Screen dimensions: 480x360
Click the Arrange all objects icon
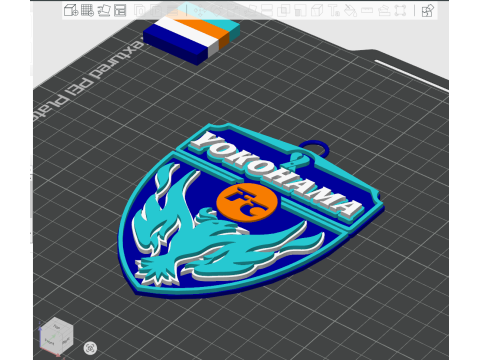(120, 10)
